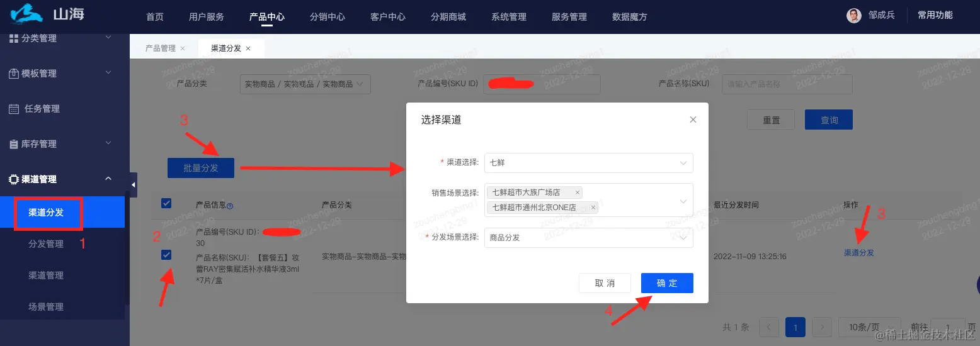Screen dimensions: 980x346
Task: Click the help icon next to 产品信息
Action: point(230,205)
